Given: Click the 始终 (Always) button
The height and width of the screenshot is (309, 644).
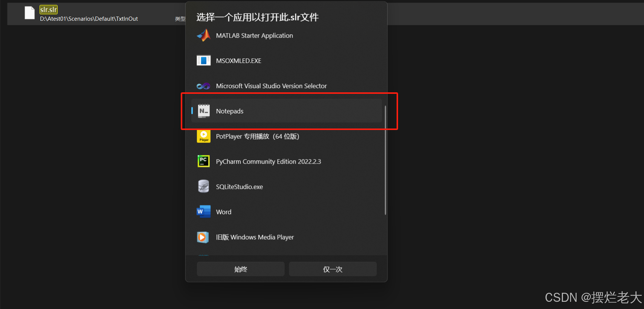Looking at the screenshot, I should (241, 269).
